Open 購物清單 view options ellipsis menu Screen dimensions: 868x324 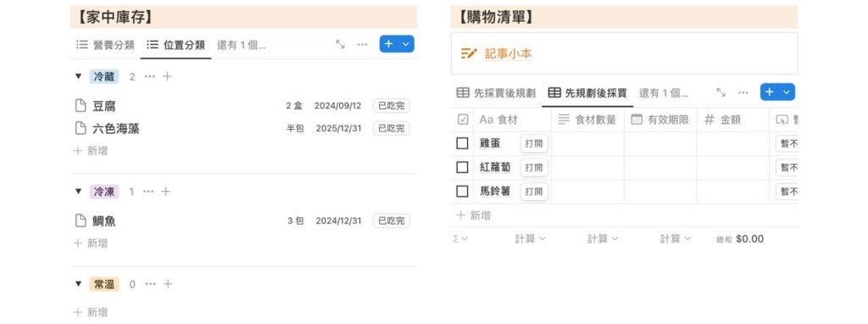point(743,92)
